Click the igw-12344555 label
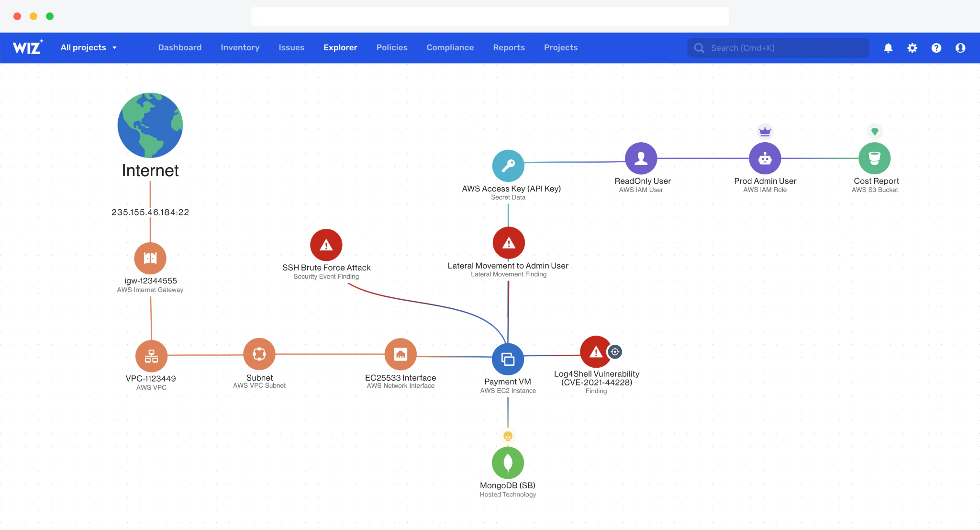Viewport: 980px width, 530px height. (151, 281)
